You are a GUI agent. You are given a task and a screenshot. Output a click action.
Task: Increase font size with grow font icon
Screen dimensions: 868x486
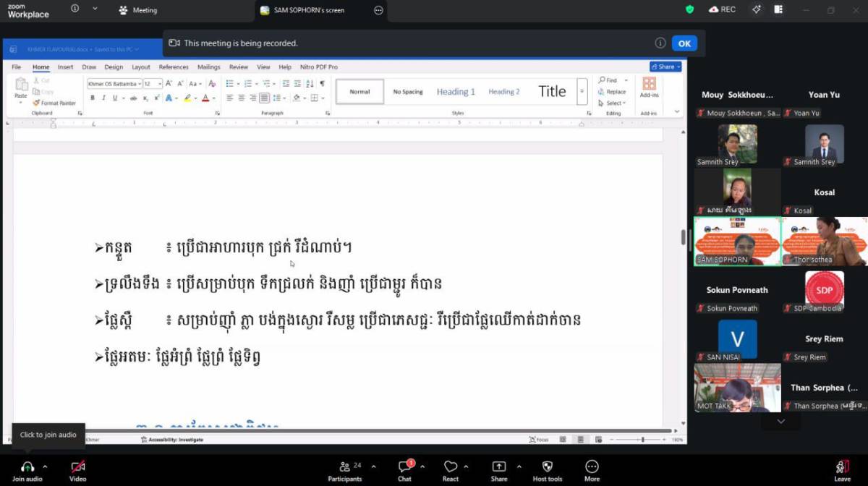[x=169, y=84]
